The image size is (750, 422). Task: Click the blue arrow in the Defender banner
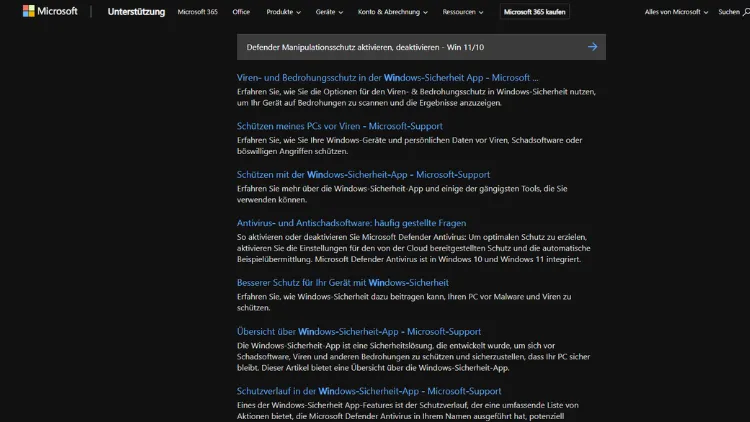click(x=593, y=47)
